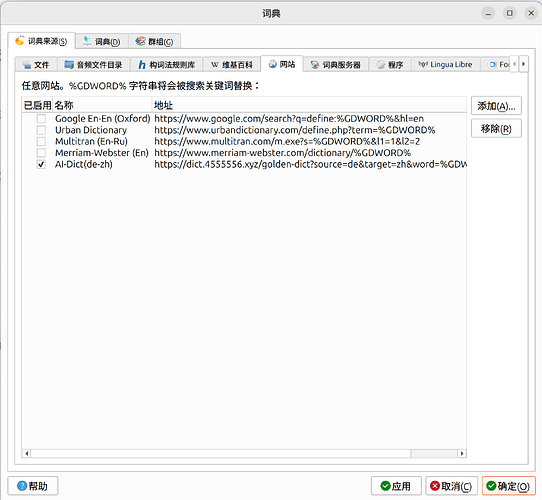Select the 词典来源 tab

tap(41, 41)
